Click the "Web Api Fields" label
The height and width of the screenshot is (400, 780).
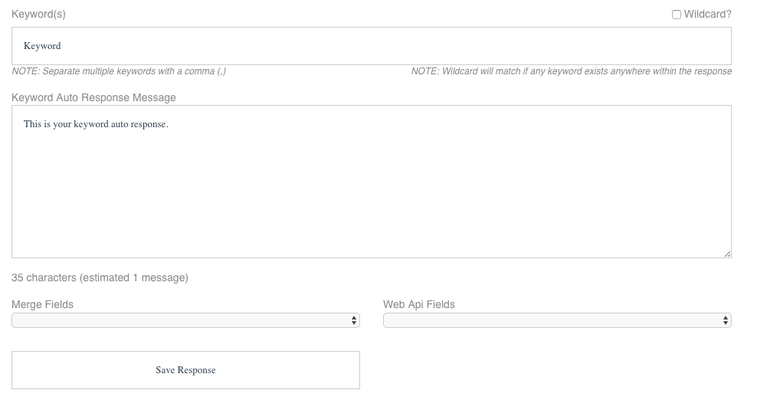point(419,304)
